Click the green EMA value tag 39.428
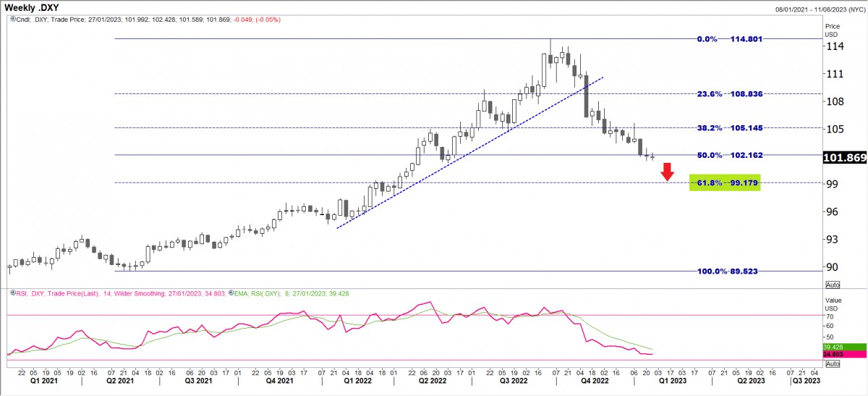This screenshot has height=396, width=868. (844, 347)
